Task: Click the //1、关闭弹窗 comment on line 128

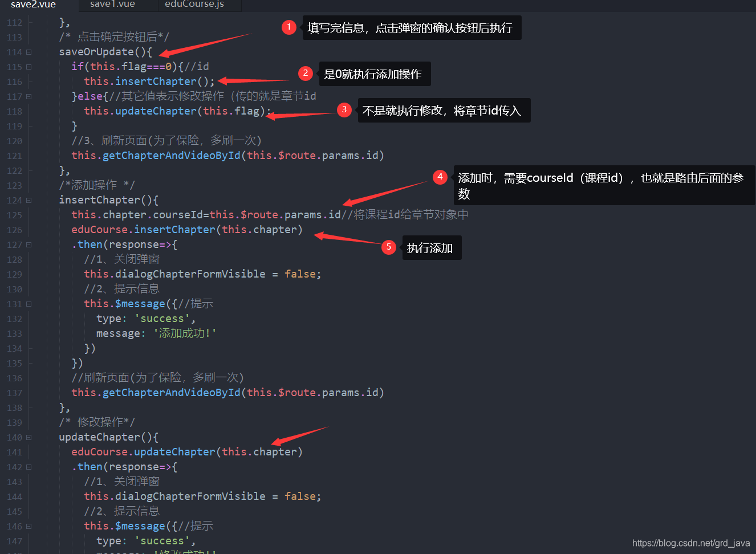Action: (122, 259)
